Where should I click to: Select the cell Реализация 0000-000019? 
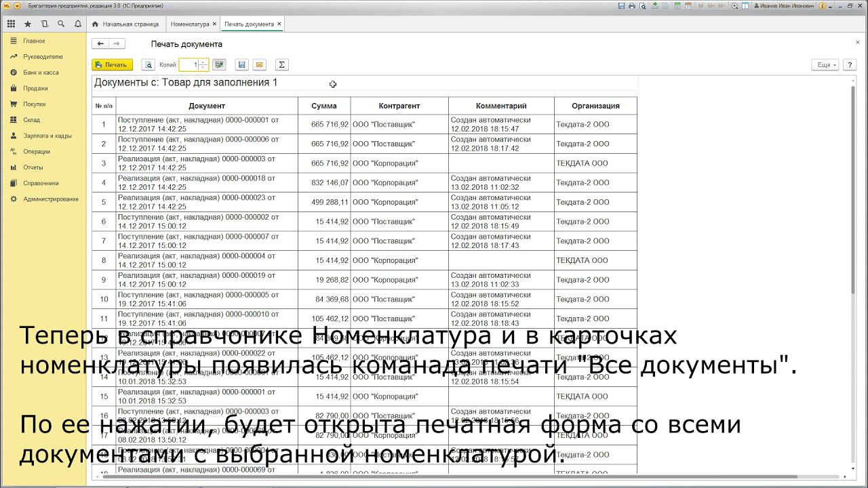click(x=207, y=280)
